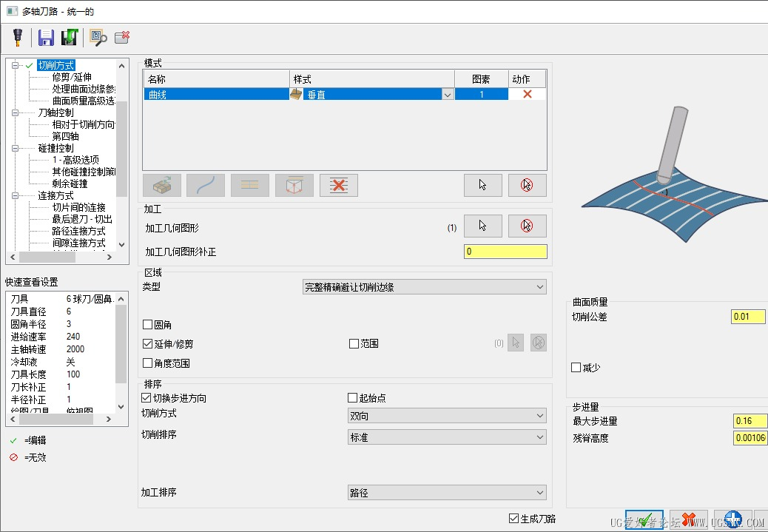Click the blue curve icon button
Viewport: 768px width, 532px height.
coord(206,185)
